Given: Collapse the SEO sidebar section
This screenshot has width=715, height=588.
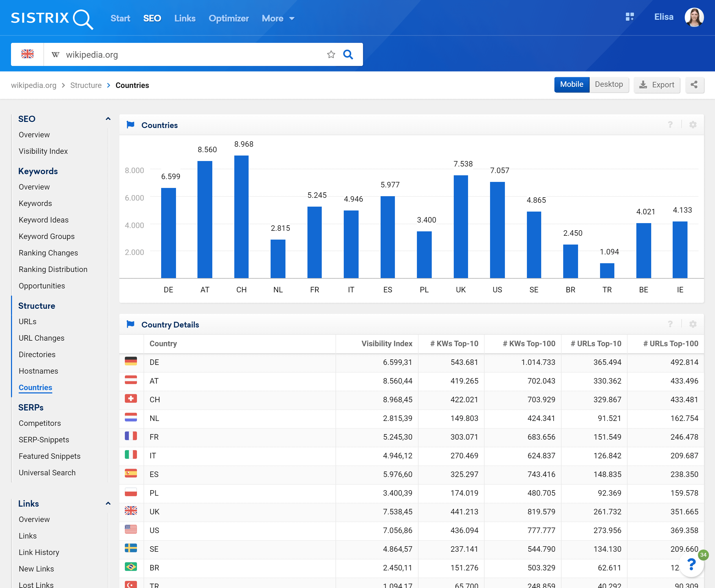Looking at the screenshot, I should pos(108,119).
